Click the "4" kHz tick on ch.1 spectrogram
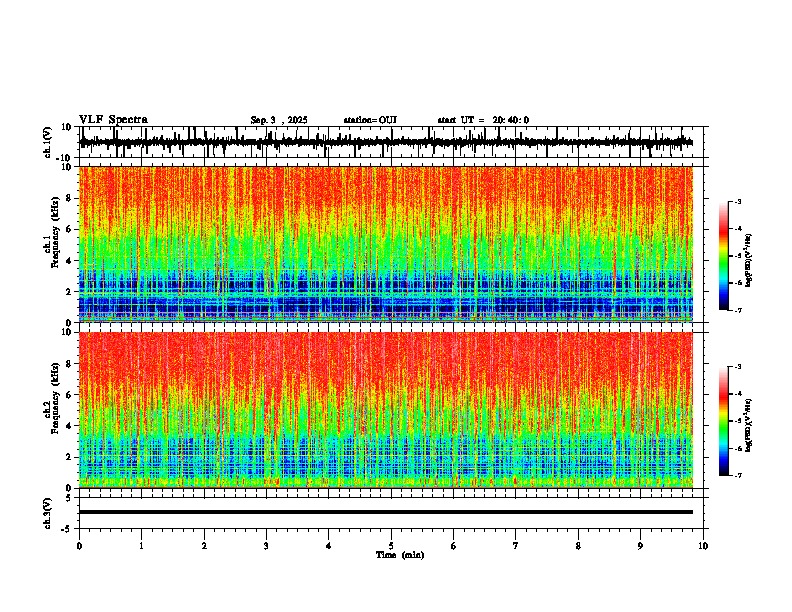Viewport: 792px width, 612px height. click(69, 261)
